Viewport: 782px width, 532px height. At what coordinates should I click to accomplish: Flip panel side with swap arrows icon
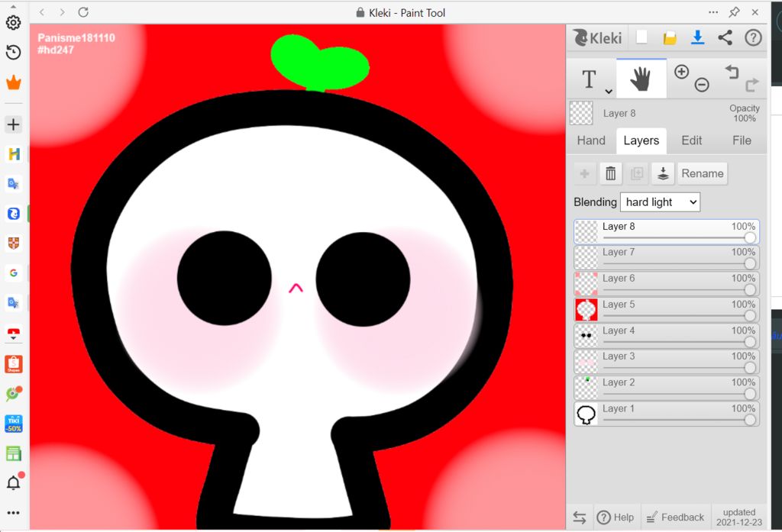coord(580,517)
